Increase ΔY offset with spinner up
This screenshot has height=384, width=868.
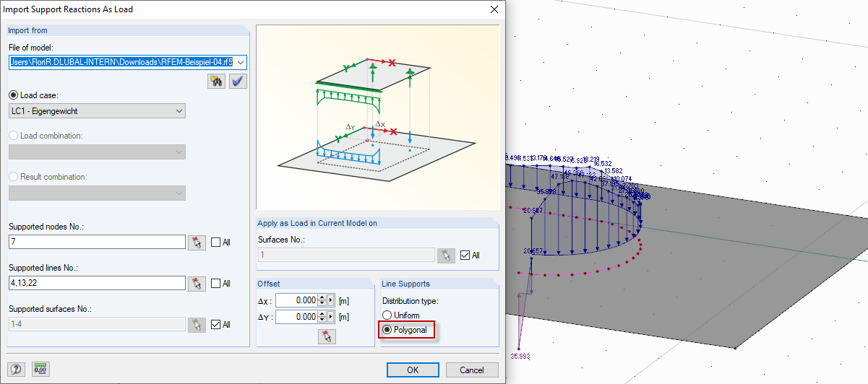tap(323, 313)
